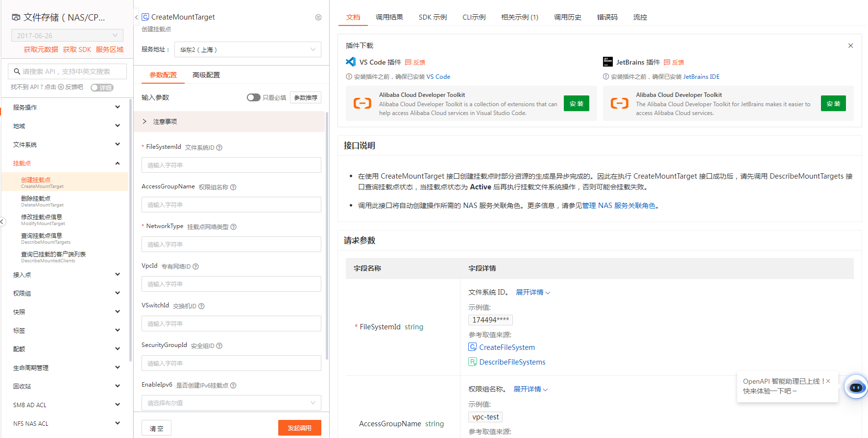868x438 pixels.
Task: Open EnableIpv6 boolean value dropdown
Action: point(231,403)
